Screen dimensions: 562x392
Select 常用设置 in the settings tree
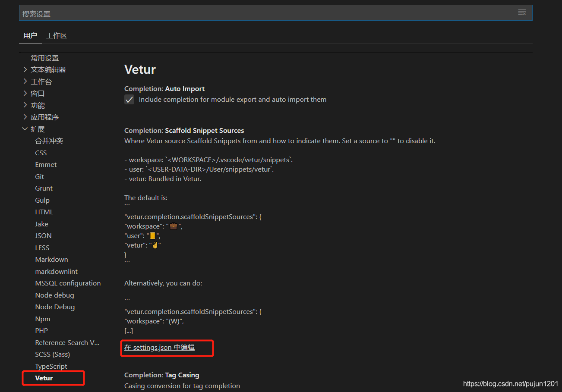[x=44, y=58]
